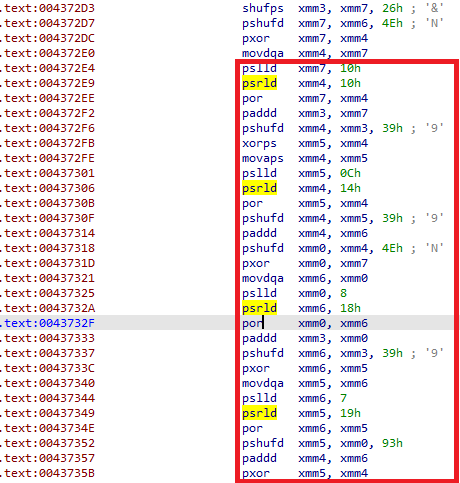
Task: Click the immediate value 93h
Action: 392,443
